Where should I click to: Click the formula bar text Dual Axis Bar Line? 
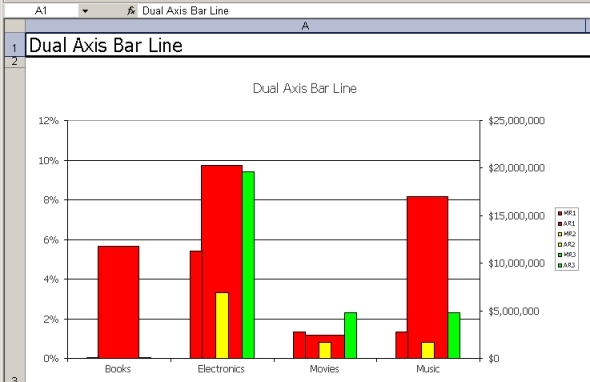(185, 11)
